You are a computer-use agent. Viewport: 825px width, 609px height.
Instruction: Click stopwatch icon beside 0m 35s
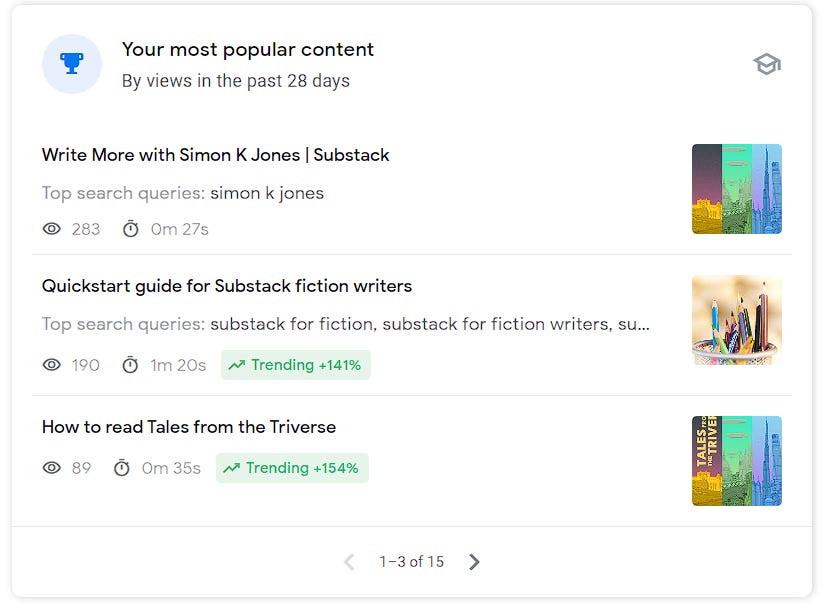coord(122,468)
